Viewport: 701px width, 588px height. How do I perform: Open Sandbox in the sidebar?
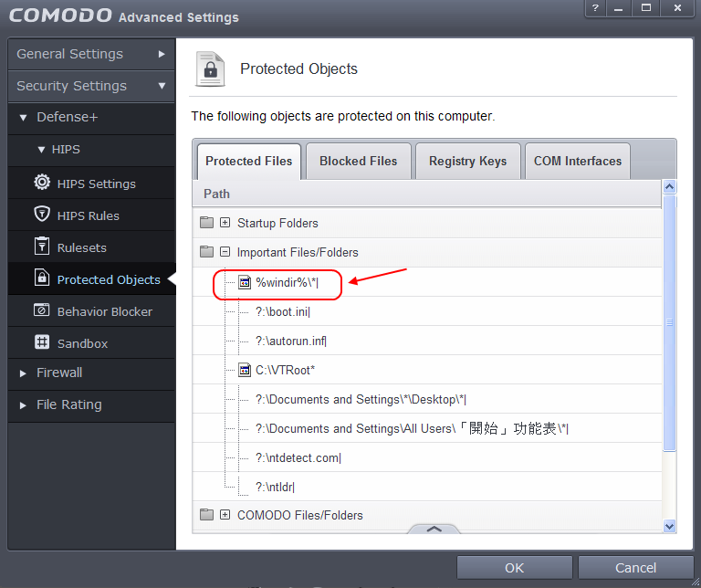pyautogui.click(x=91, y=343)
